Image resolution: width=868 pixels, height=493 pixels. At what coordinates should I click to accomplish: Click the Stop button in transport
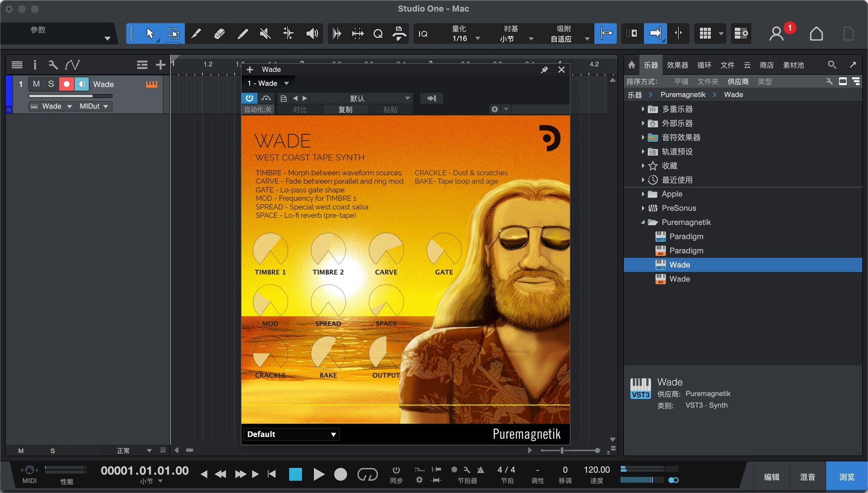click(x=295, y=474)
